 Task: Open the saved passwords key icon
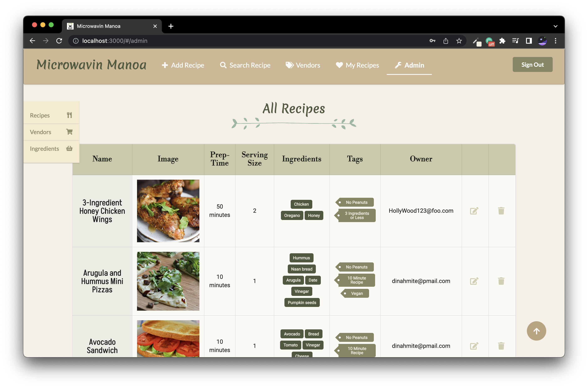(x=432, y=41)
